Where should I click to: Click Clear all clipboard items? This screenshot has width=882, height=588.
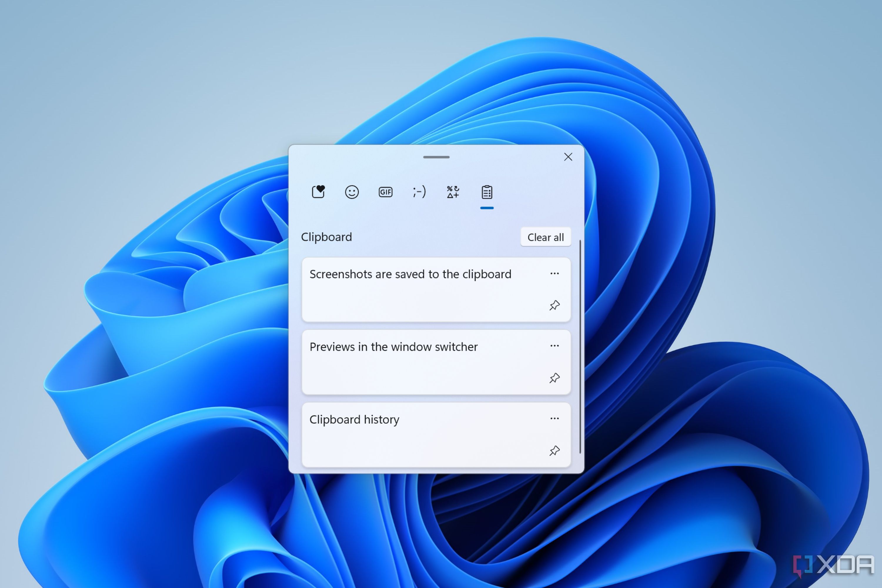point(546,238)
